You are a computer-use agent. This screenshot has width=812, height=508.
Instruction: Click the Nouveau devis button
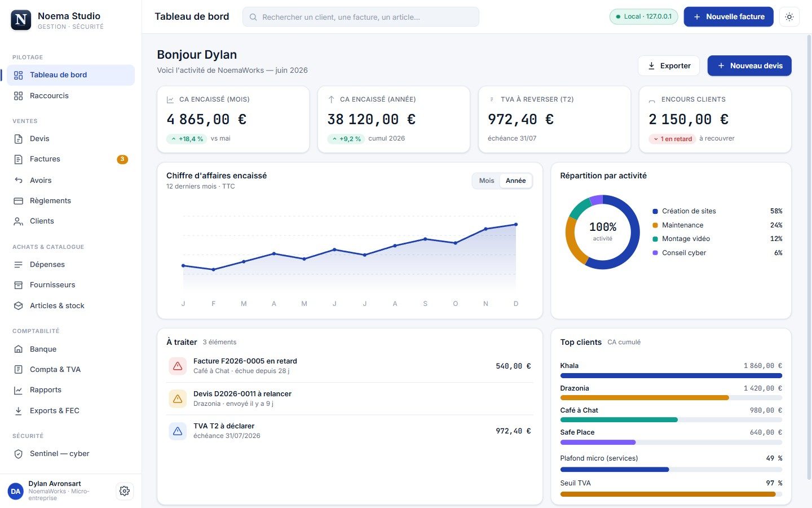[x=749, y=65]
